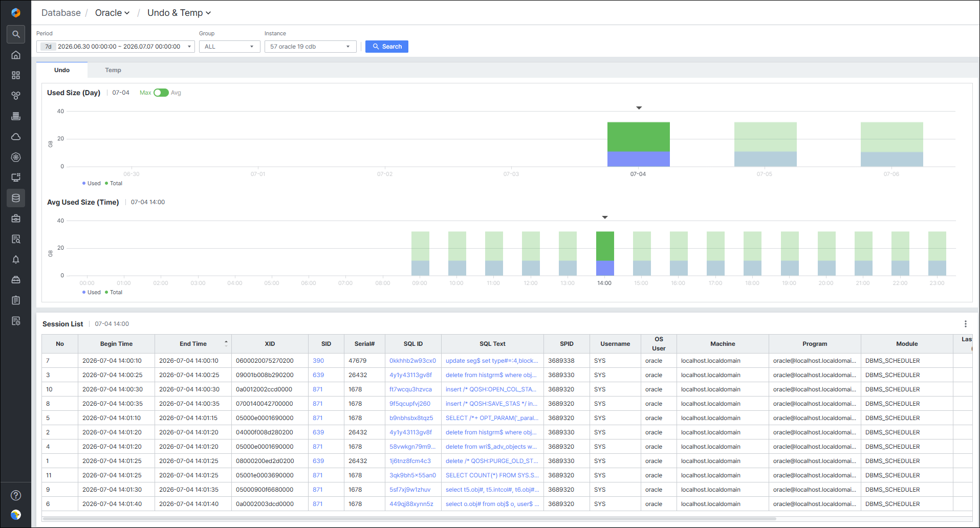Sort by End Time column header
Image resolution: width=980 pixels, height=528 pixels.
[x=193, y=344]
